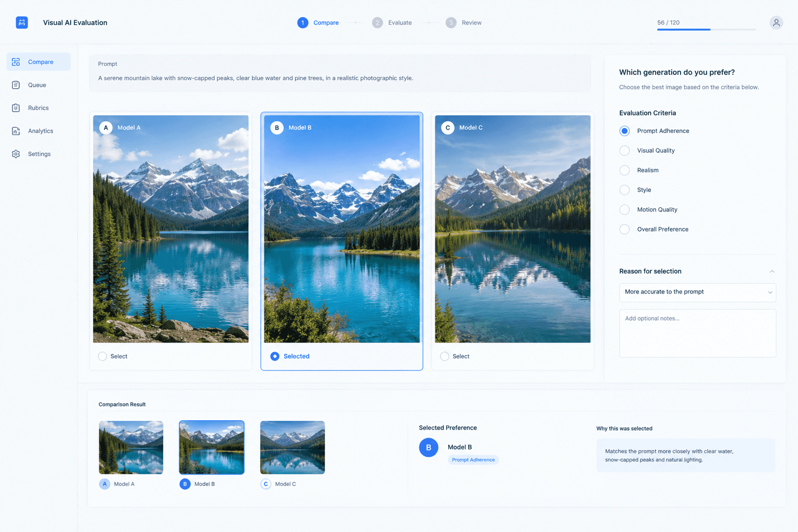The height and width of the screenshot is (532, 798).
Task: Open the Queue sidebar icon
Action: [16, 85]
